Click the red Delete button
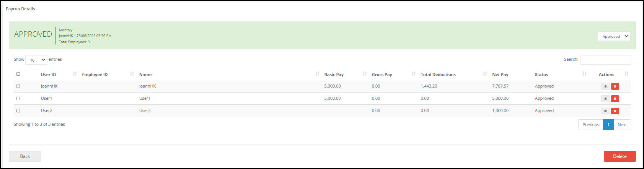 [620, 156]
